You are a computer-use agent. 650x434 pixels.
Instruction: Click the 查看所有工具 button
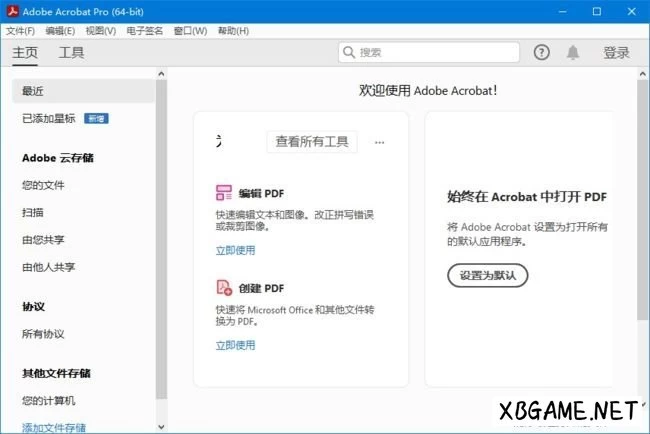coord(312,142)
